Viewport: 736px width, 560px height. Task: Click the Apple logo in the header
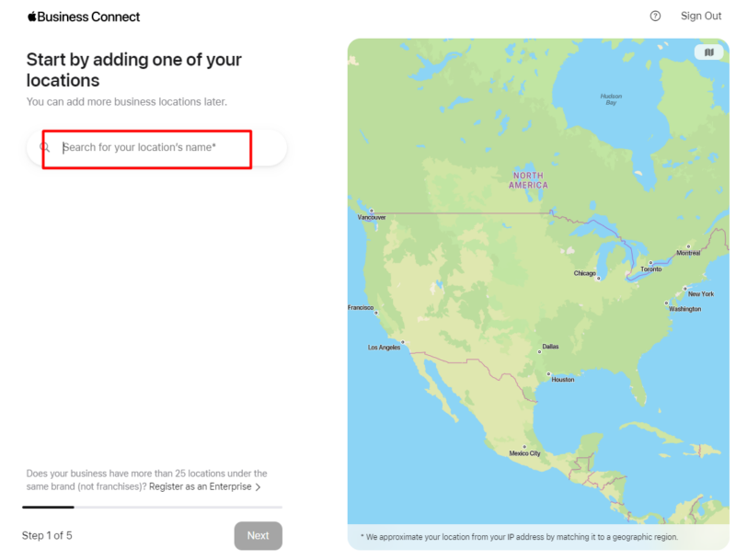coord(30,16)
